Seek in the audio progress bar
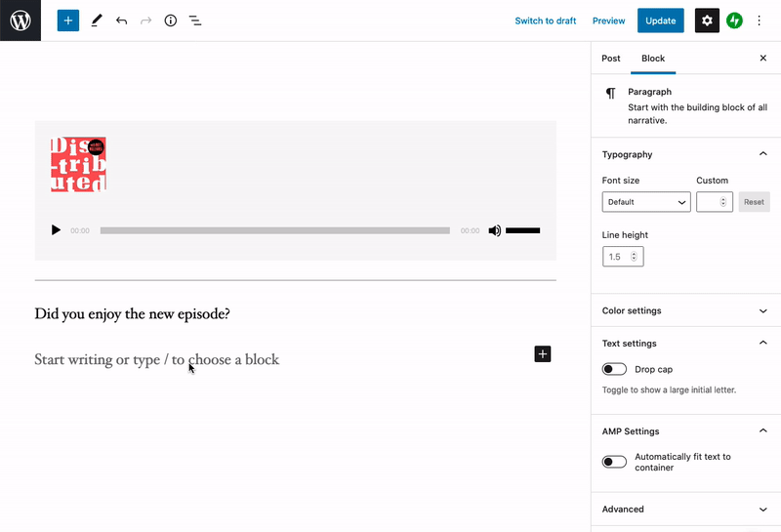 [275, 230]
